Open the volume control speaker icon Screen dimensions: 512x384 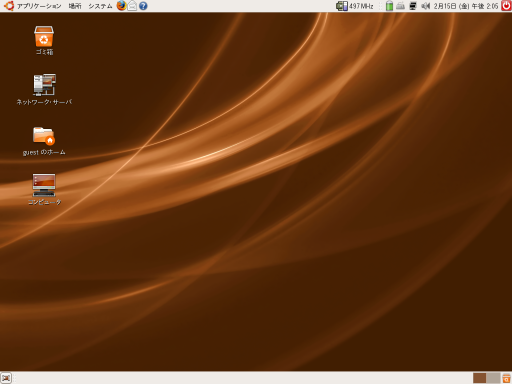coord(425,6)
